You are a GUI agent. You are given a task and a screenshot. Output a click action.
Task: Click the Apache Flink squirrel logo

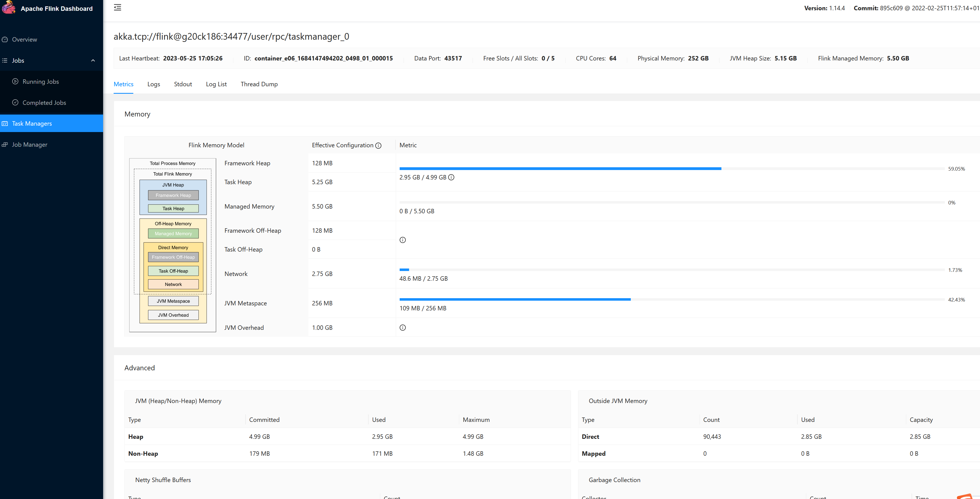pos(9,7)
